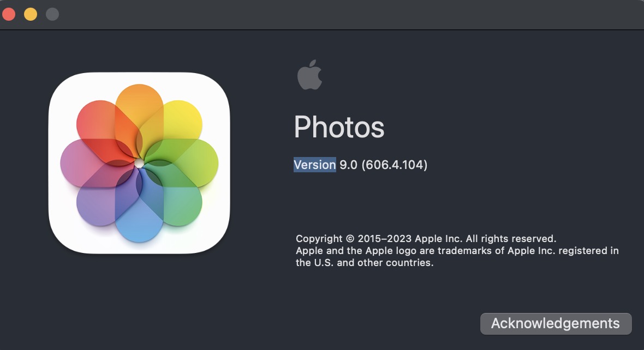Click the highlighted word Version
This screenshot has height=350, width=644.
(315, 165)
